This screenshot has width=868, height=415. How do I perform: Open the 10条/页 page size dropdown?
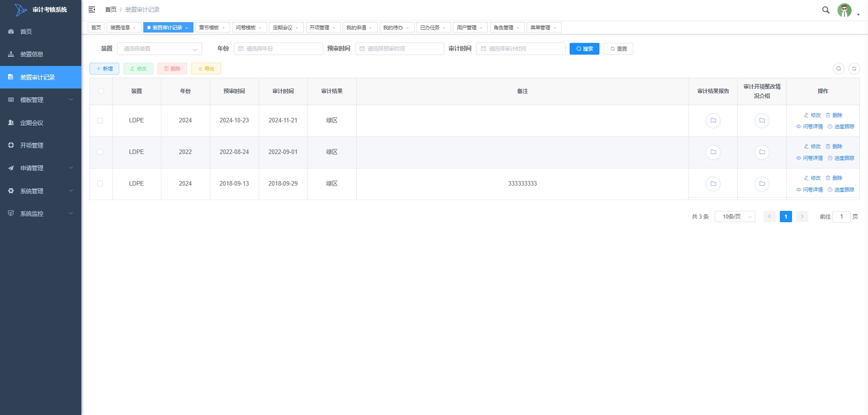pyautogui.click(x=735, y=217)
